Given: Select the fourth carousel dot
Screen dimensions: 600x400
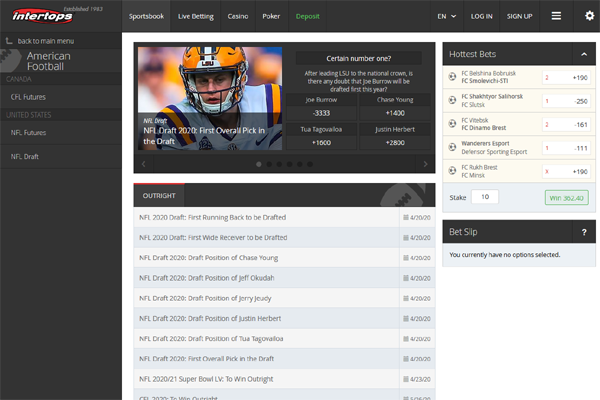Looking at the screenshot, I should point(290,164).
